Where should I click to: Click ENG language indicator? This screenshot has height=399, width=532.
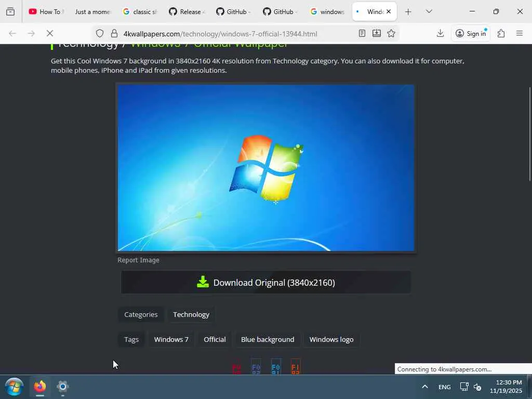(445, 387)
